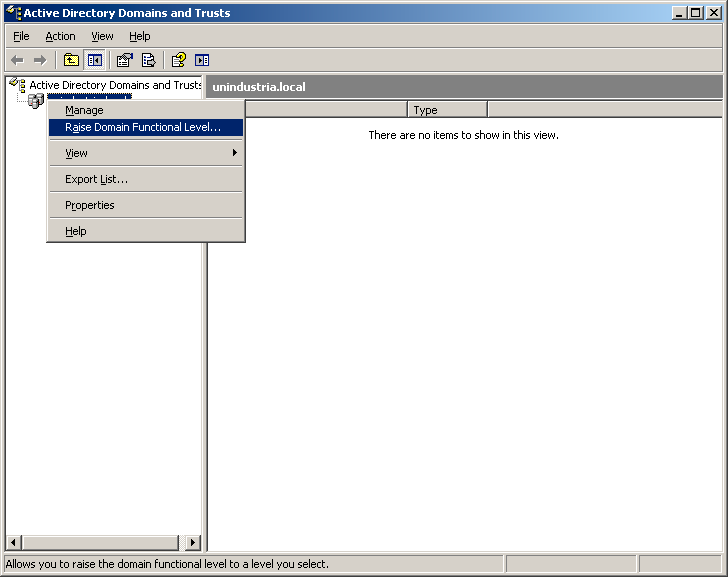Screen dimensions: 728x577
Task: Open the Properties toolbar icon
Action: click(x=124, y=60)
